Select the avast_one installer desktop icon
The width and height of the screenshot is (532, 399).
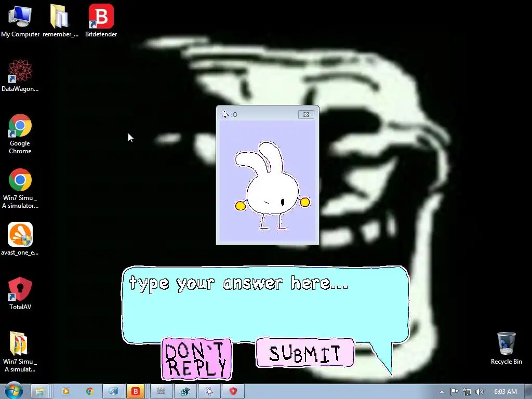[20, 238]
